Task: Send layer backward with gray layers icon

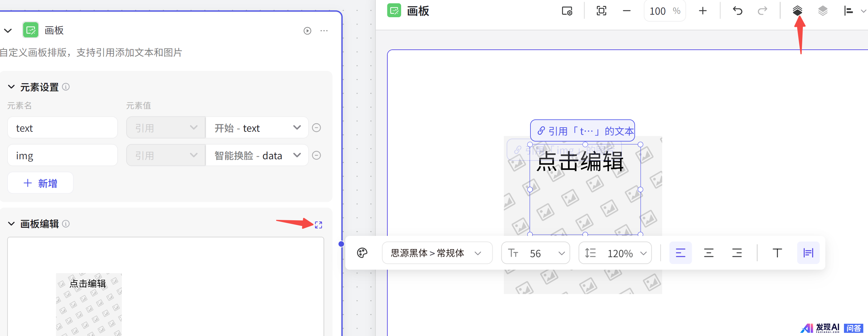Action: [823, 11]
